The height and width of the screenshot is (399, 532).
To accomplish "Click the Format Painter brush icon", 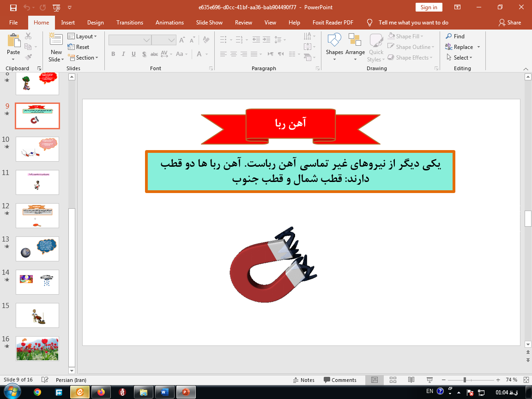I will pos(29,57).
